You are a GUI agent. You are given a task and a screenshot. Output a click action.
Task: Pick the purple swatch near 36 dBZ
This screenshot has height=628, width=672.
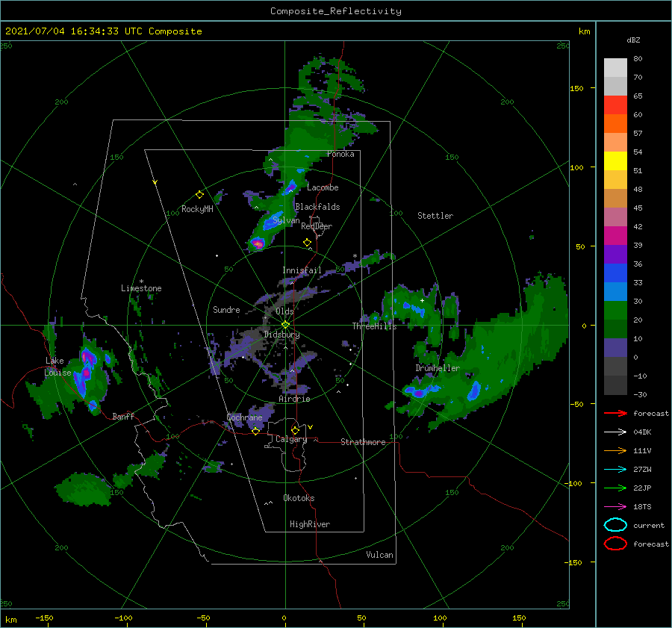[615, 254]
